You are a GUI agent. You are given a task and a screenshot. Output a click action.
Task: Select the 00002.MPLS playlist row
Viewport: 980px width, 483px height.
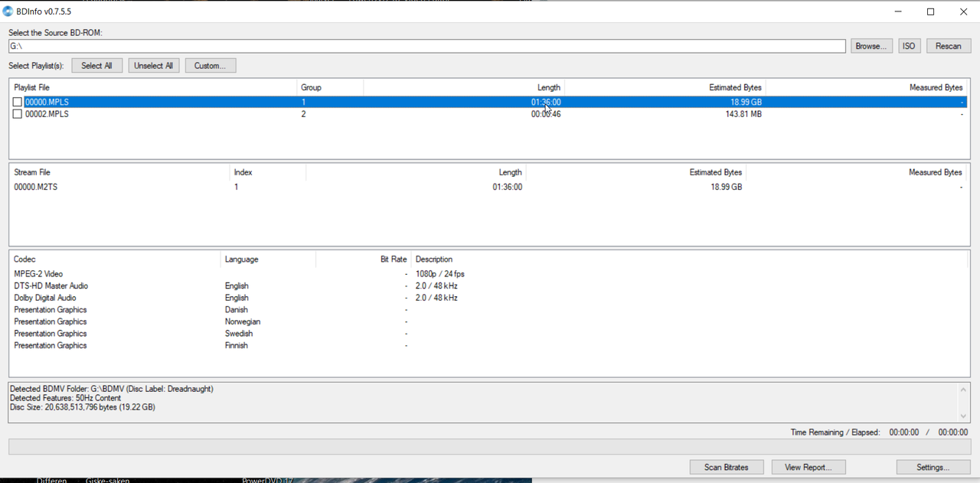pyautogui.click(x=488, y=114)
